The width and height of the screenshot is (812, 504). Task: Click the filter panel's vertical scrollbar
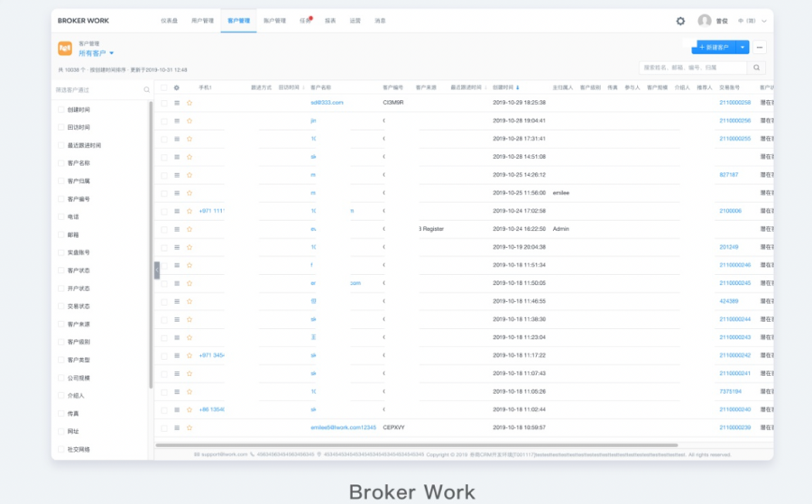pos(151,244)
